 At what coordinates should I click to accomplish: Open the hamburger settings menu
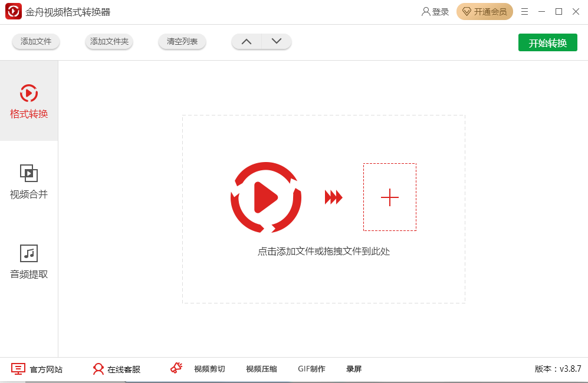[x=524, y=11]
